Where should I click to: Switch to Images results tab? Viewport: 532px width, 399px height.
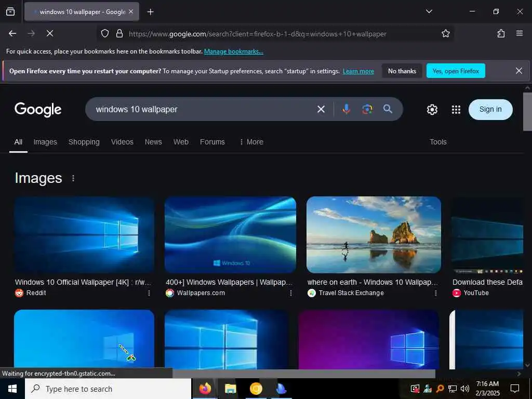tap(45, 142)
